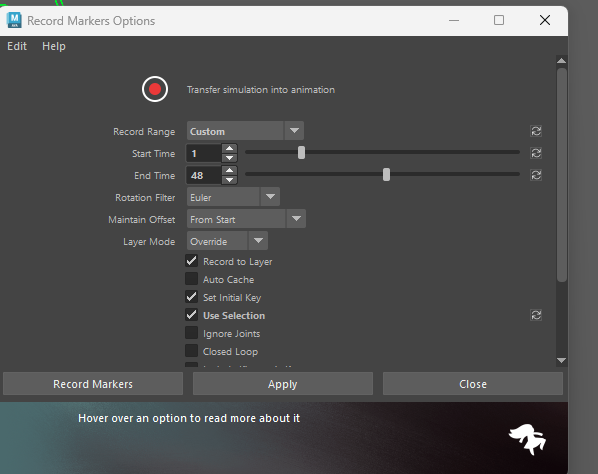Enable the Auto Cache checkbox
598x474 pixels.
[x=191, y=279]
